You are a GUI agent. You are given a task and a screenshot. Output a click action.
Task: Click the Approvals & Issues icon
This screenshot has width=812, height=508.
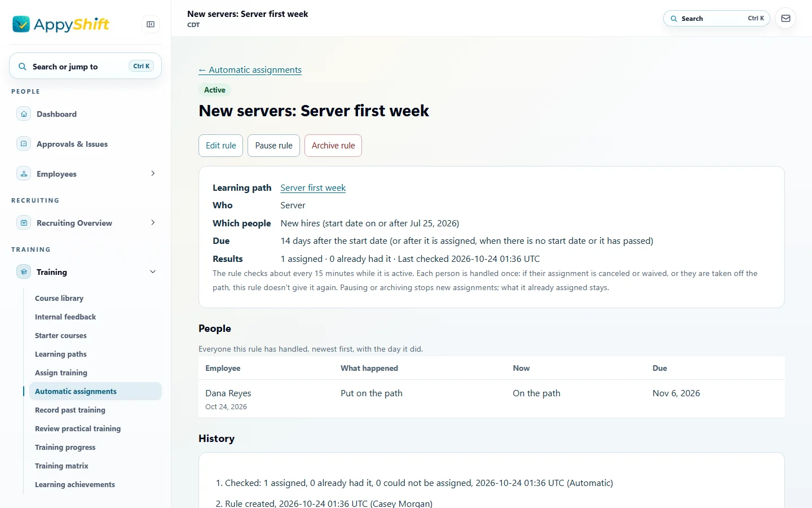click(24, 144)
